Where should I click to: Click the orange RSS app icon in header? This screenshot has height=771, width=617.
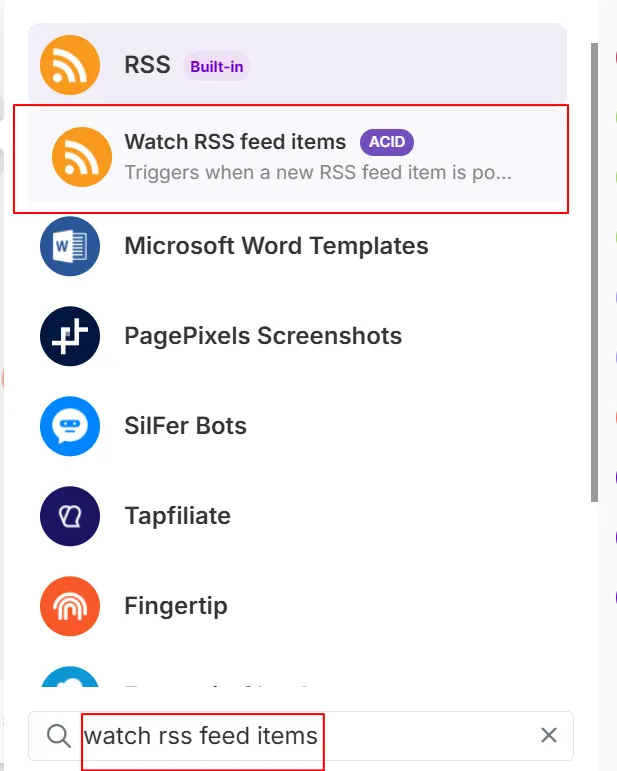(x=70, y=65)
